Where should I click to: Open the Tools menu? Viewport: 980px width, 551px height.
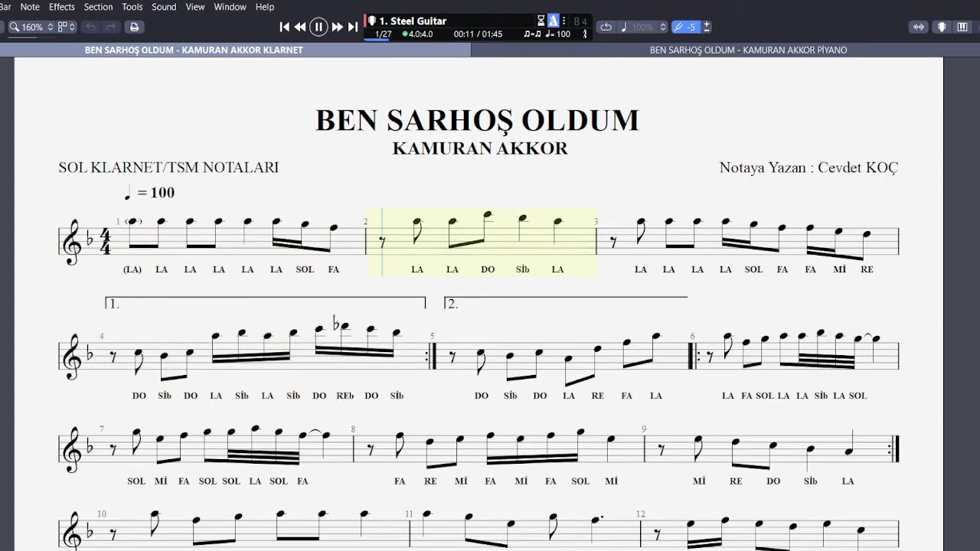click(x=132, y=7)
